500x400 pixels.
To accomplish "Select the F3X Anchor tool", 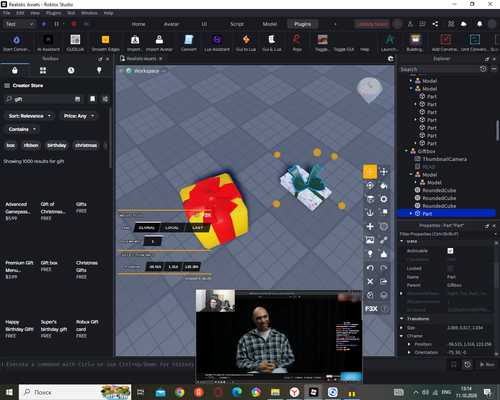I will tap(370, 213).
